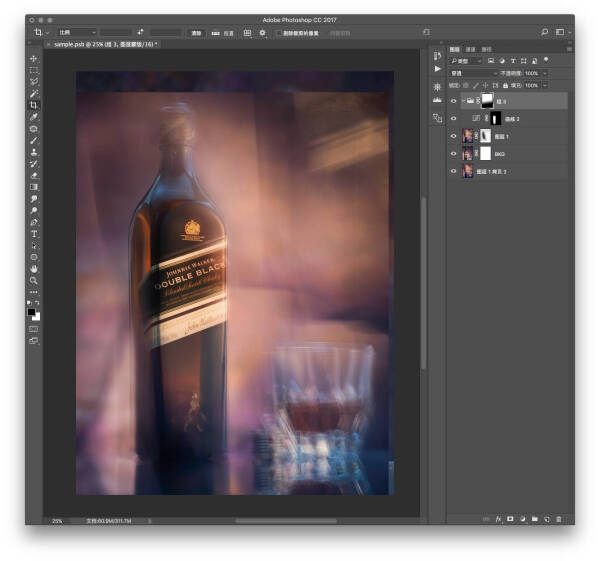Click the add layer style fx icon

click(x=498, y=519)
